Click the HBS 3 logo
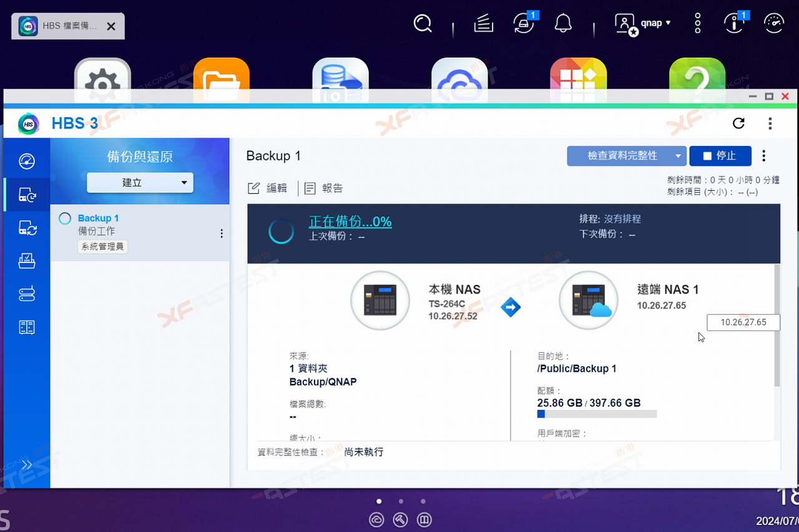Viewport: 799px width, 532px height. [x=29, y=123]
